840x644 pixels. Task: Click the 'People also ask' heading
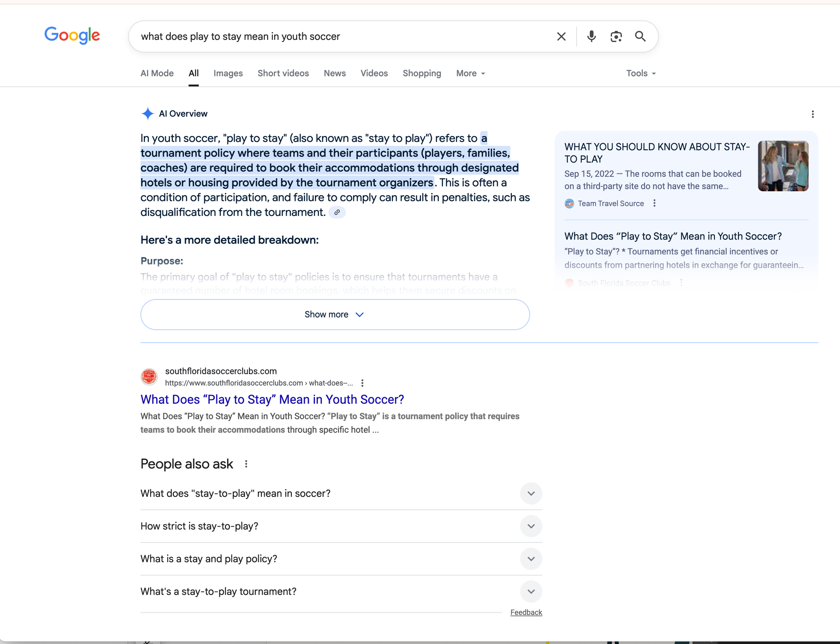pyautogui.click(x=187, y=464)
